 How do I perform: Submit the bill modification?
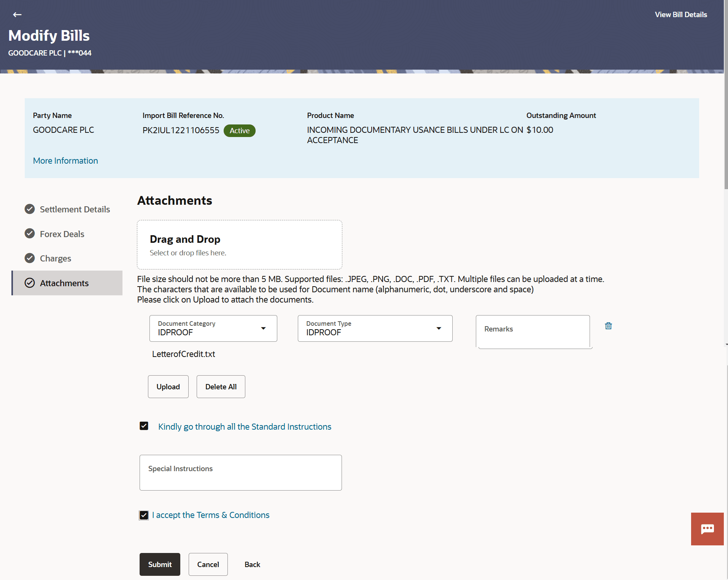point(160,564)
